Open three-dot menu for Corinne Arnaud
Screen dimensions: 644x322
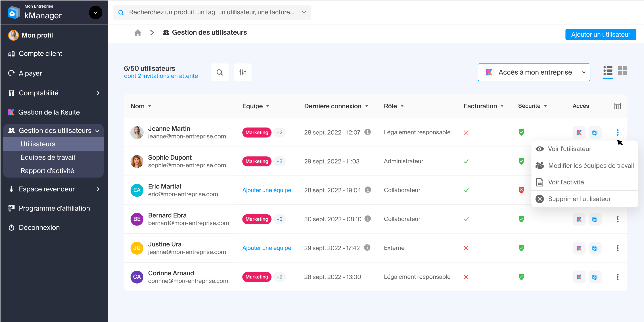point(617,277)
